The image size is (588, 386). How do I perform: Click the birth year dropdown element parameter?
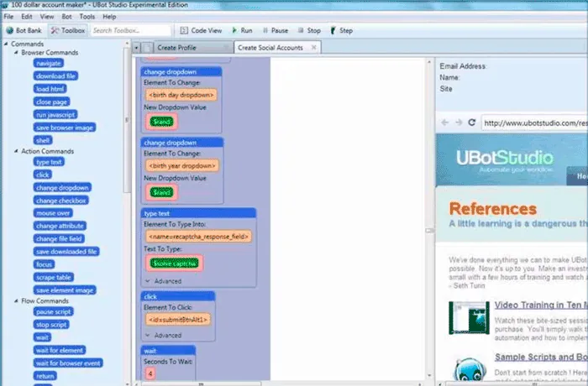[182, 165]
